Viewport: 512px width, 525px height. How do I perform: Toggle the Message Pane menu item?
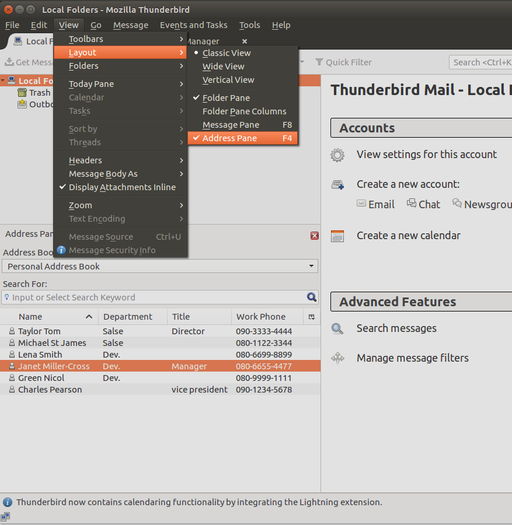click(243, 125)
